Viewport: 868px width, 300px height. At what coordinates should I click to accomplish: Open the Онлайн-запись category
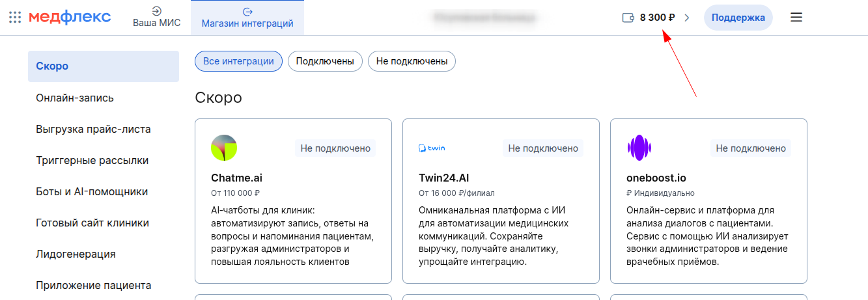coord(75,98)
